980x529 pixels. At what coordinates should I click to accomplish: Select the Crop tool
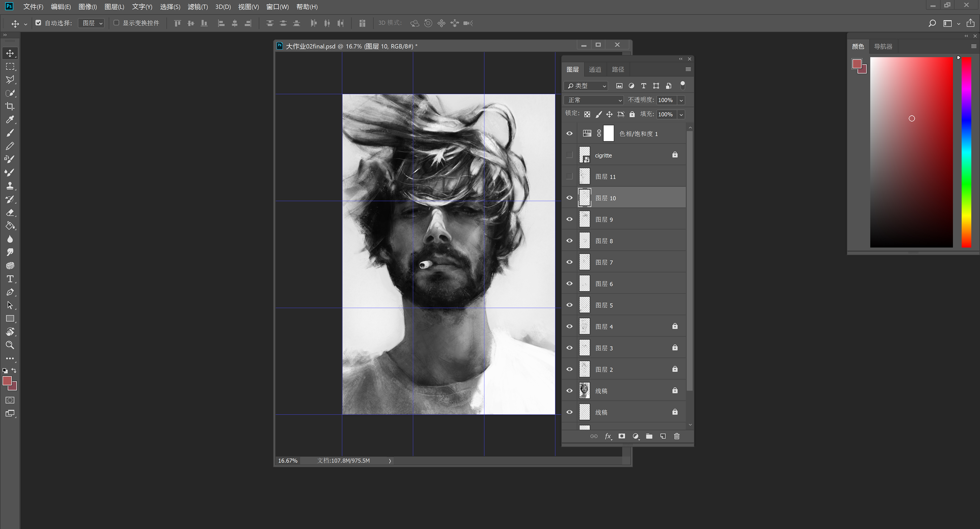(10, 106)
